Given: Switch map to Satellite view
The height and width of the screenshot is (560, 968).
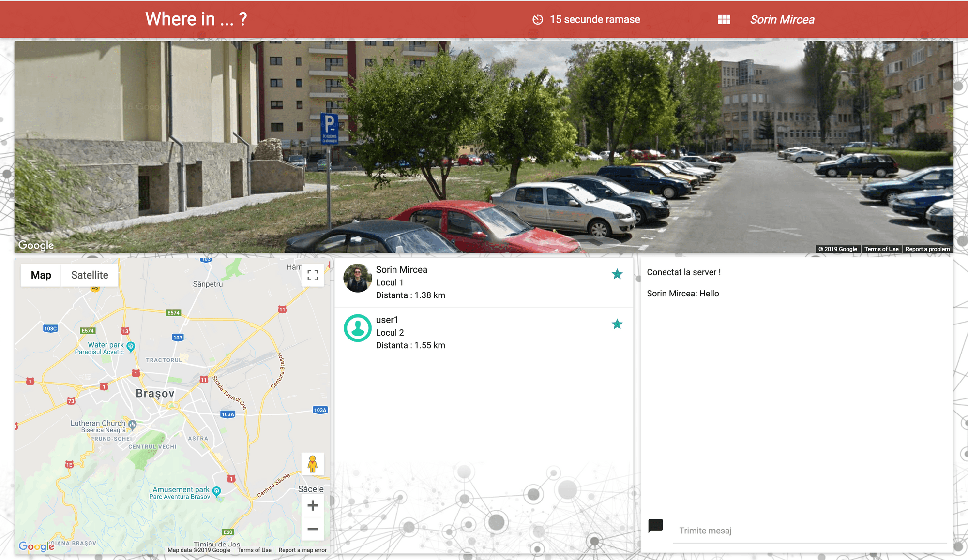Looking at the screenshot, I should 90,275.
